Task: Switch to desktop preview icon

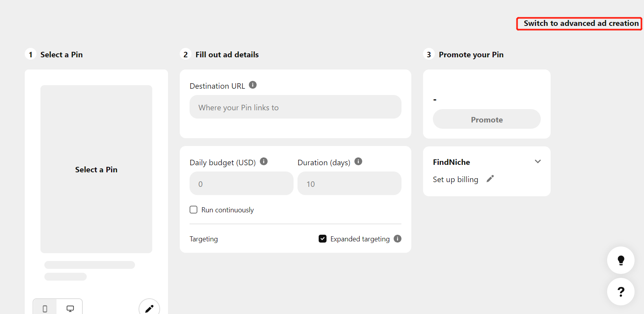Action: (x=70, y=309)
